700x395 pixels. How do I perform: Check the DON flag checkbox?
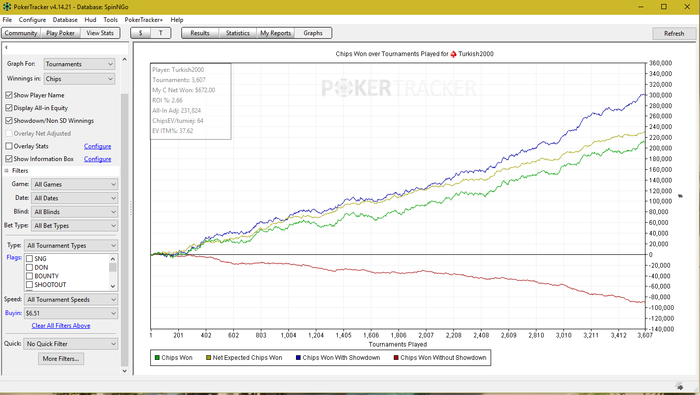click(29, 267)
